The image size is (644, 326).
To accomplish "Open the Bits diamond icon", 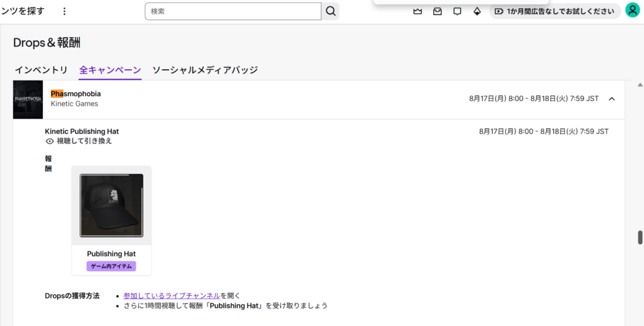I will [x=477, y=11].
